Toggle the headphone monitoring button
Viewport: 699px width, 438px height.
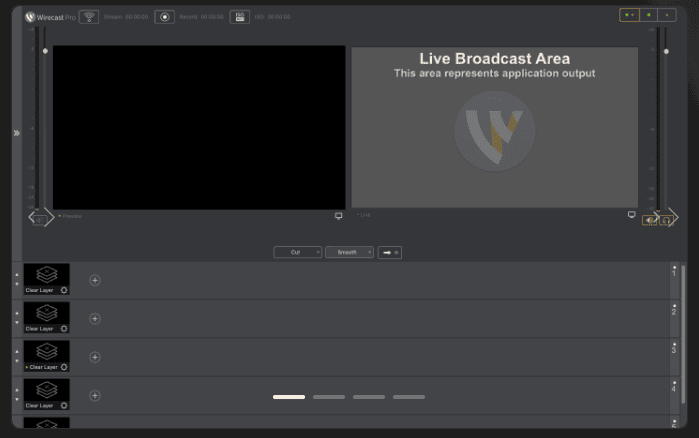coord(666,220)
